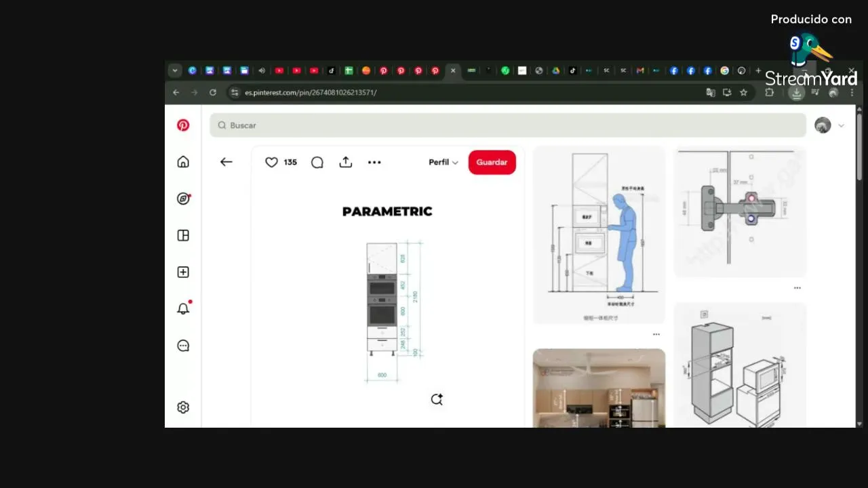Open comments with the speech bubble icon
Viewport: 868px width, 488px height.
pos(317,162)
